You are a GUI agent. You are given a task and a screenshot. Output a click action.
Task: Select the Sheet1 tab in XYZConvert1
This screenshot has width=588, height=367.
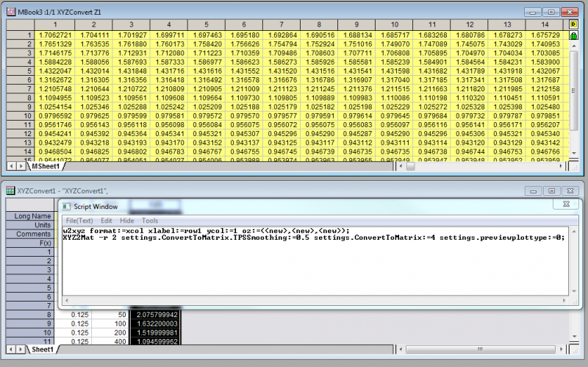[43, 349]
